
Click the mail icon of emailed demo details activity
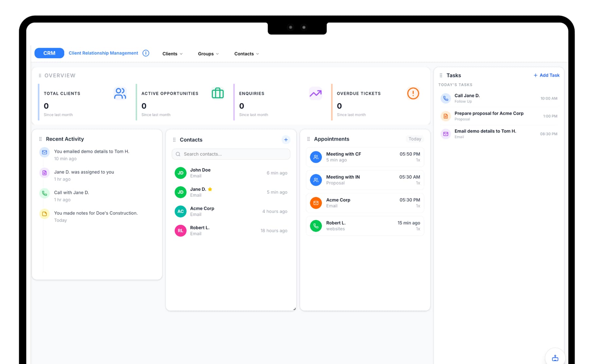(x=45, y=152)
